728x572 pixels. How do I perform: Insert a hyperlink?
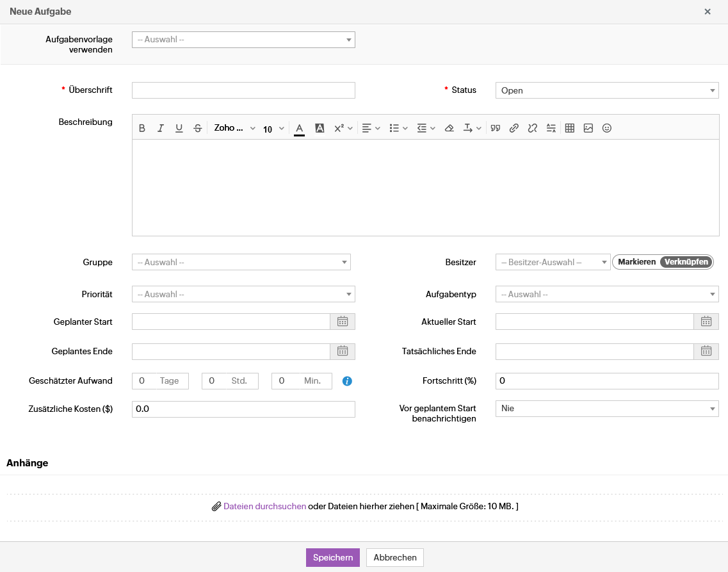[514, 128]
